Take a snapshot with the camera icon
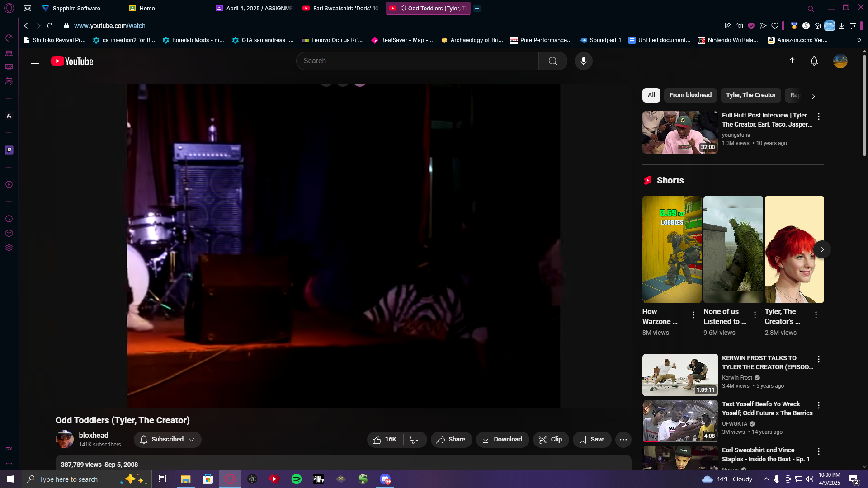Screen dimensions: 868x488 (739, 26)
